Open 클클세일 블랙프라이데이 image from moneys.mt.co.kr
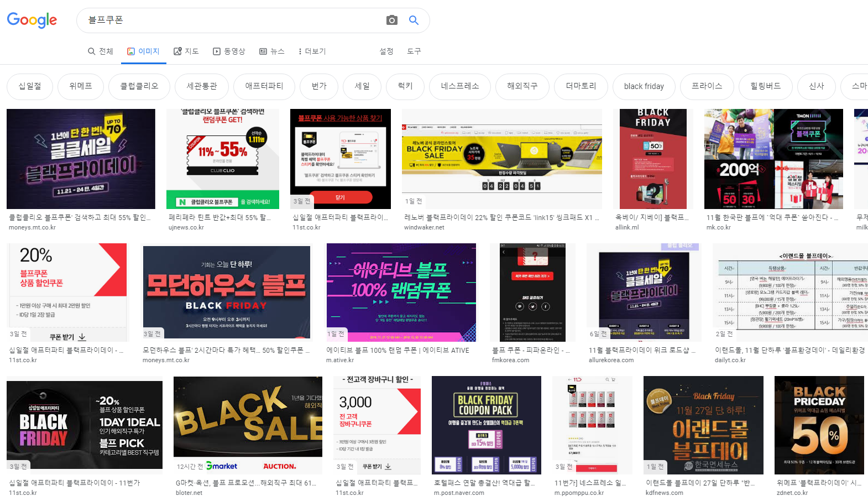The height and width of the screenshot is (501, 868). [81, 159]
